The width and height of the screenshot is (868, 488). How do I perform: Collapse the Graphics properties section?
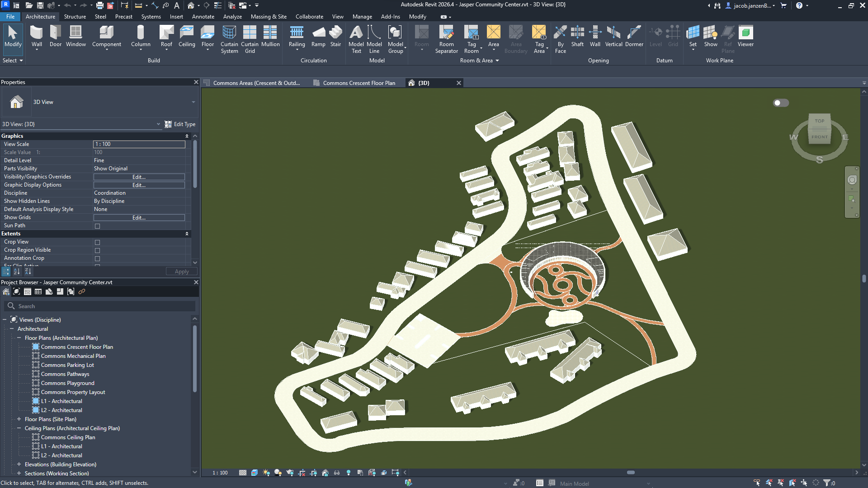(187, 136)
